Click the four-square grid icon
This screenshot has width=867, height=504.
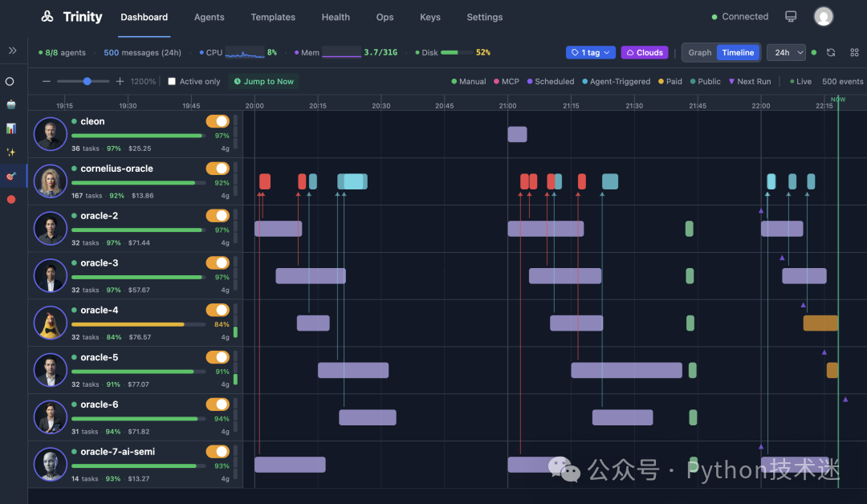click(854, 52)
